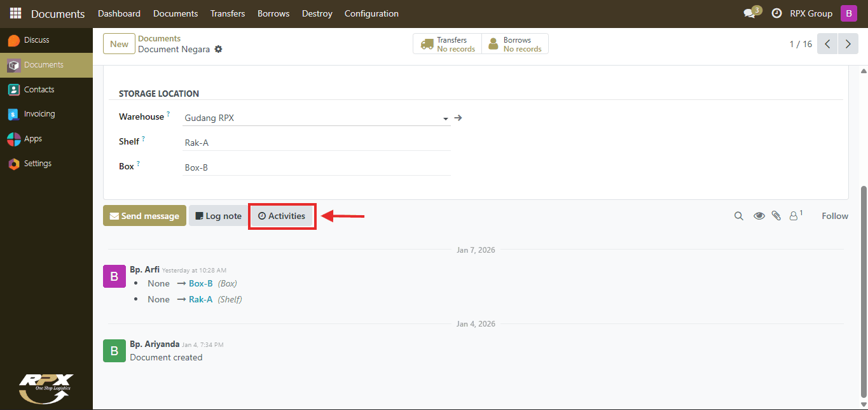Open the Configuration menu
The height and width of the screenshot is (410, 868).
click(x=371, y=13)
